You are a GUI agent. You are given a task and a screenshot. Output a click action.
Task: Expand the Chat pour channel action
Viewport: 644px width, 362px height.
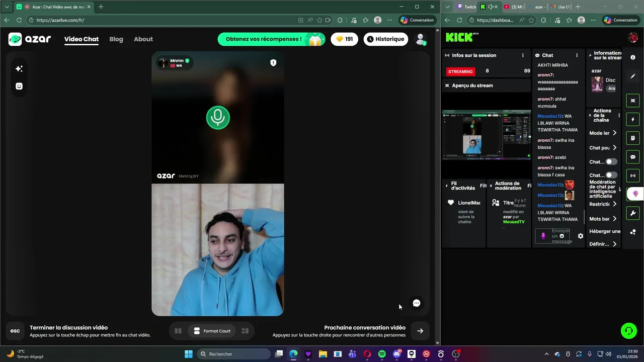coord(603,148)
